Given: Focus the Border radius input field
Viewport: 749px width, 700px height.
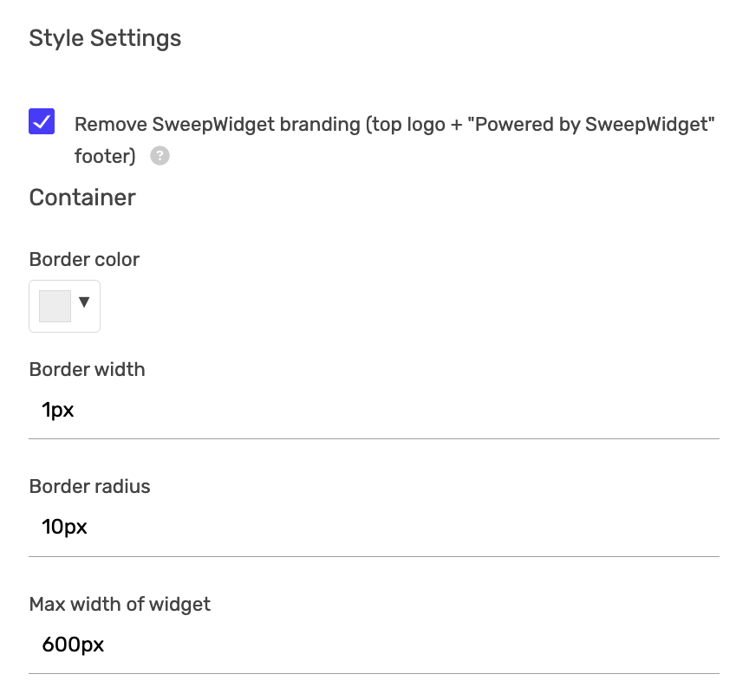Looking at the screenshot, I should [374, 527].
